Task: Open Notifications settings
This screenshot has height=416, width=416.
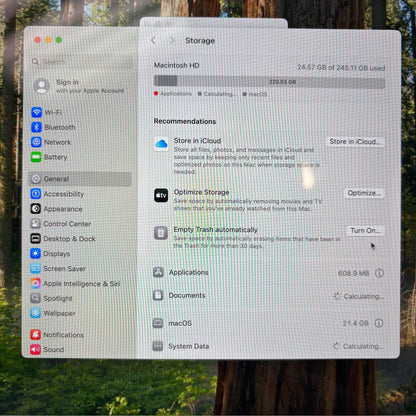Action: point(57,334)
